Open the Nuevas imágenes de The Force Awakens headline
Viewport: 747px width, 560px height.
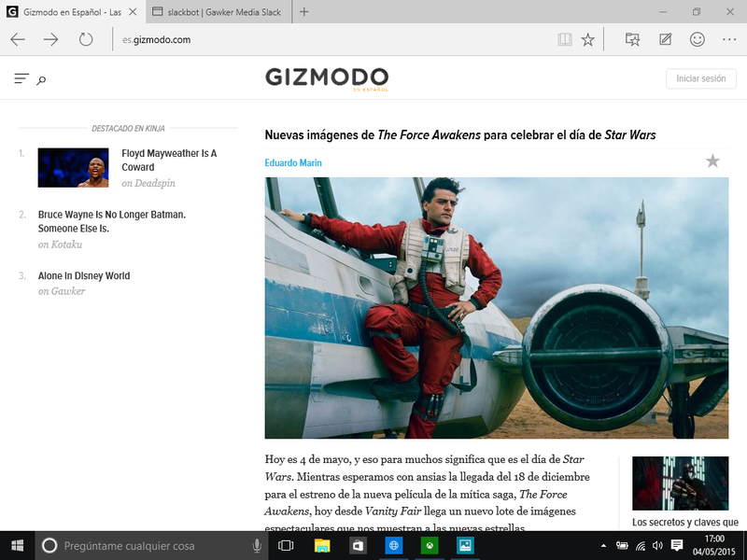[x=460, y=135]
